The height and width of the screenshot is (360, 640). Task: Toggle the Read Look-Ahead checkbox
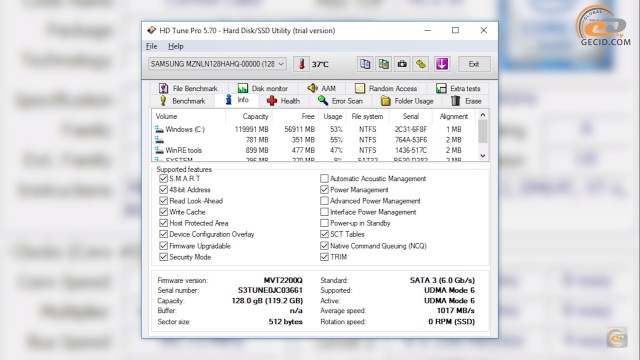tap(163, 201)
